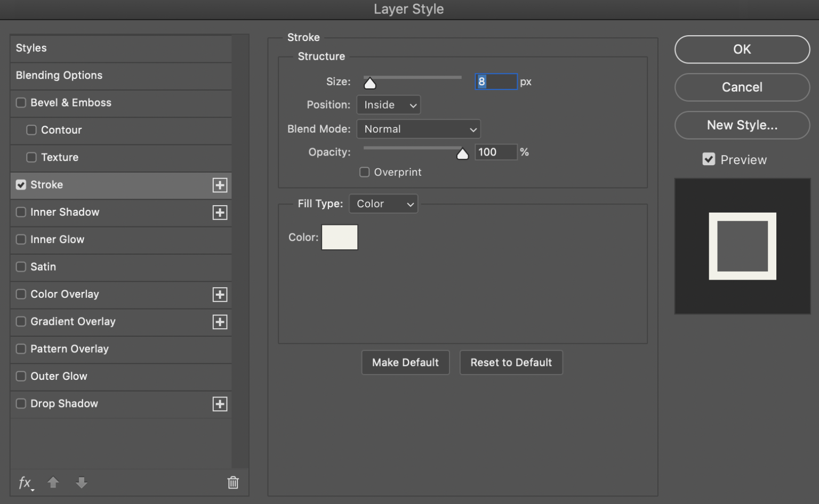
Task: Enable the Gradient Overlay checkbox
Action: pos(21,321)
